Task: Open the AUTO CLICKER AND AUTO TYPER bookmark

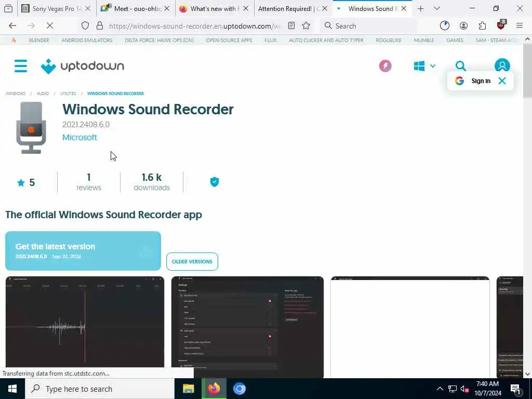Action: click(x=326, y=40)
